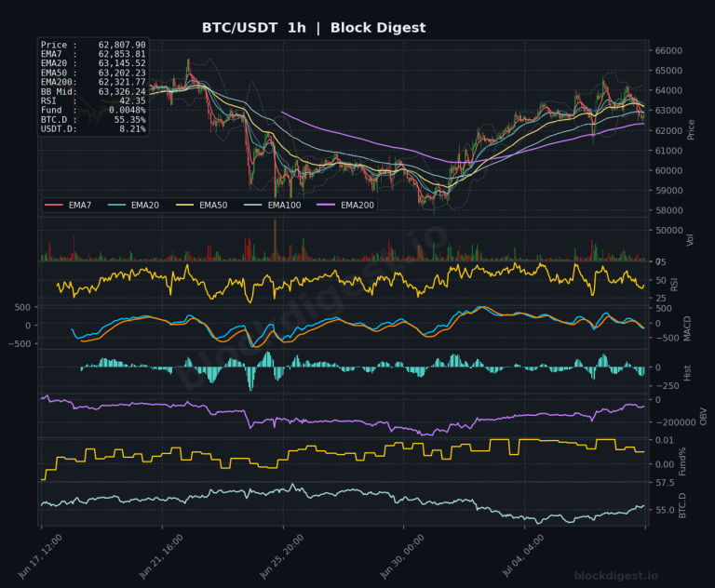Image resolution: width=715 pixels, height=588 pixels.
Task: Select the EMA7 62,853.81 value
Action: tap(93, 54)
